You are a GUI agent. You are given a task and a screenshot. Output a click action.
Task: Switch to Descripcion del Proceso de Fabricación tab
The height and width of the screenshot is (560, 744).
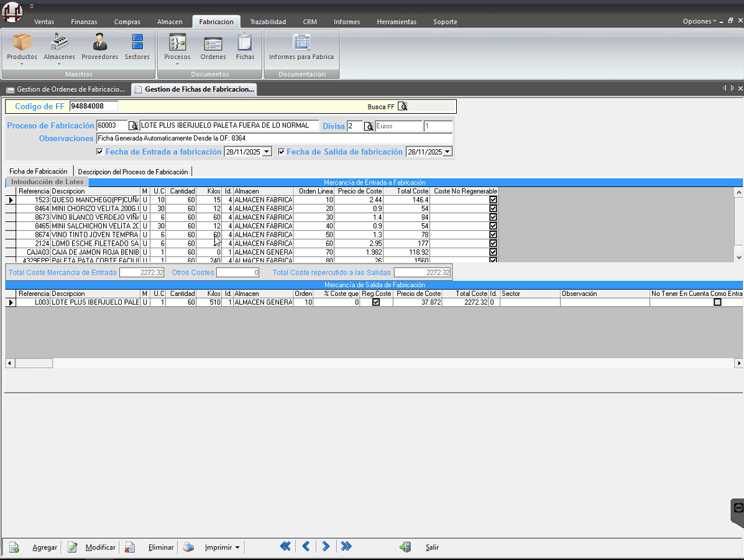click(133, 172)
